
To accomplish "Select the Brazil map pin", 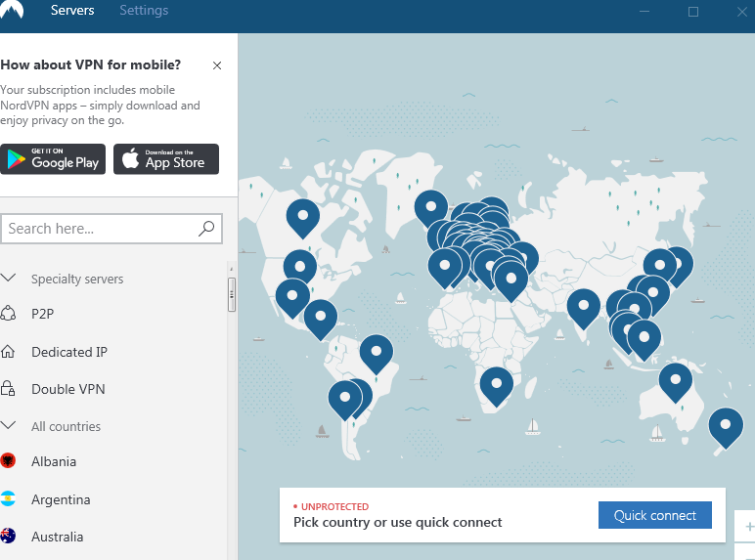I will (377, 355).
